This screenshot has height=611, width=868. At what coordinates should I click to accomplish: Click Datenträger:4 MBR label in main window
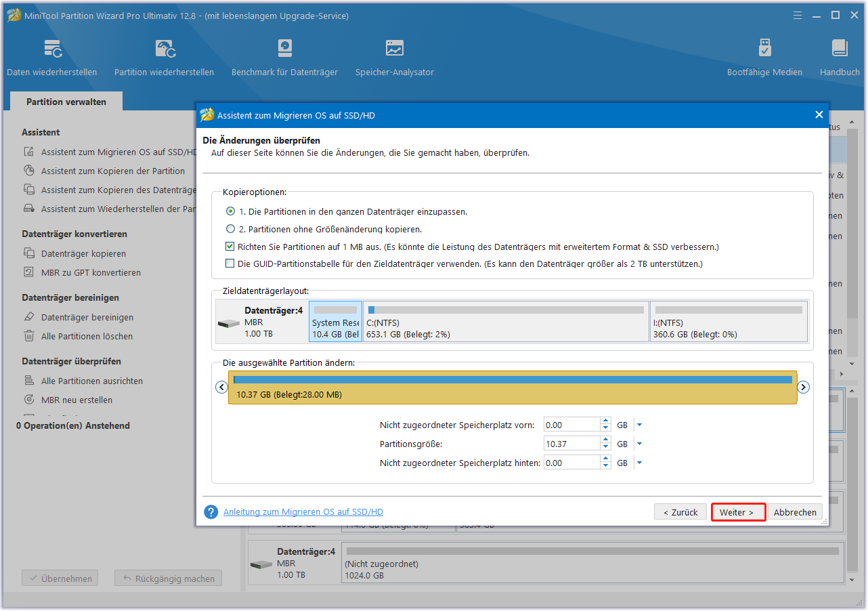306,563
